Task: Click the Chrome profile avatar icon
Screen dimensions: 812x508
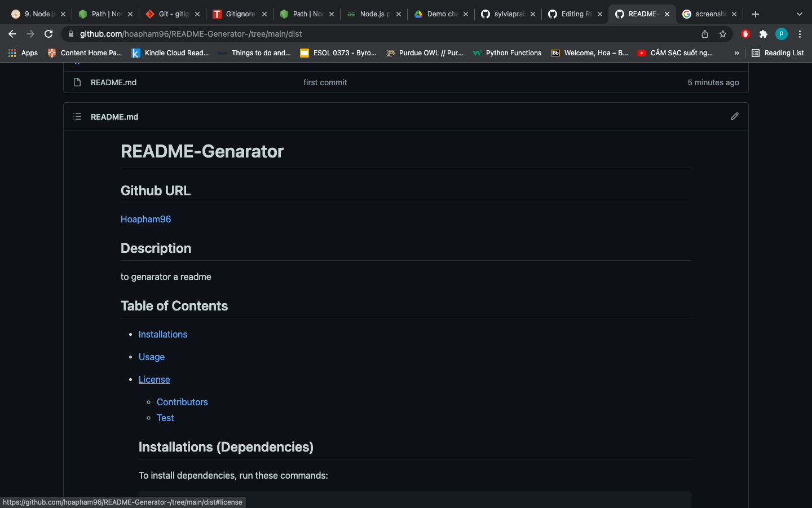Action: click(x=782, y=34)
